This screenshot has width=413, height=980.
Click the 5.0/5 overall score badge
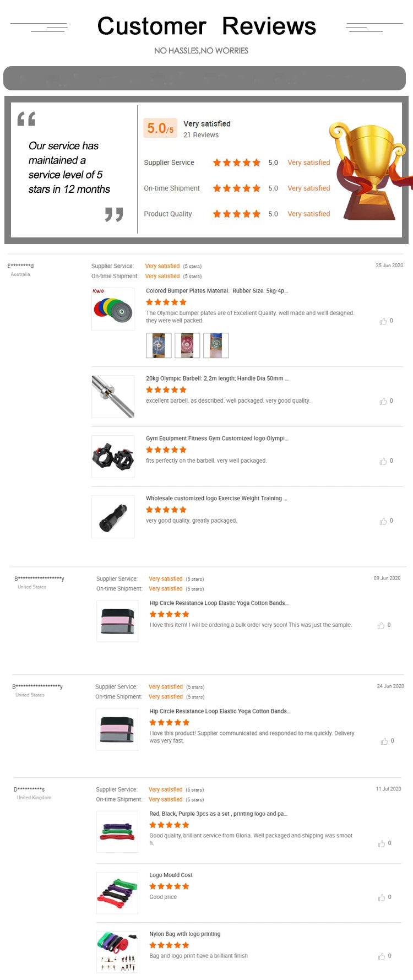[x=160, y=128]
